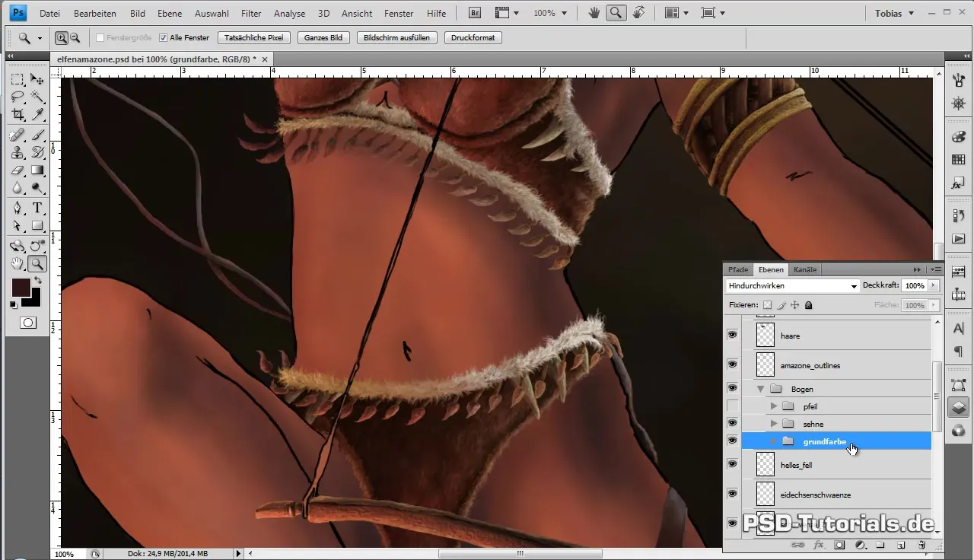
Task: Swap foreground and background colors
Action: [37, 282]
